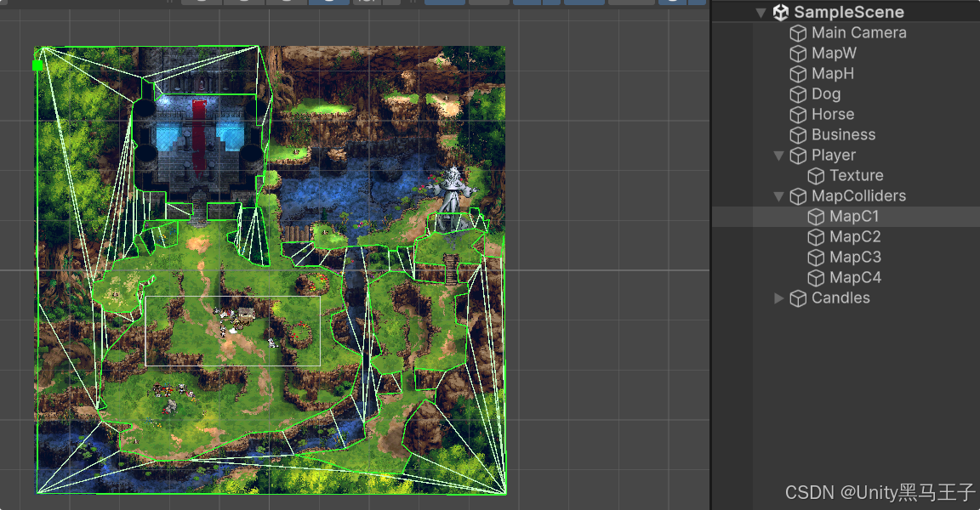The height and width of the screenshot is (510, 980).
Task: Select the Horse label in the hierarchy
Action: [x=833, y=114]
